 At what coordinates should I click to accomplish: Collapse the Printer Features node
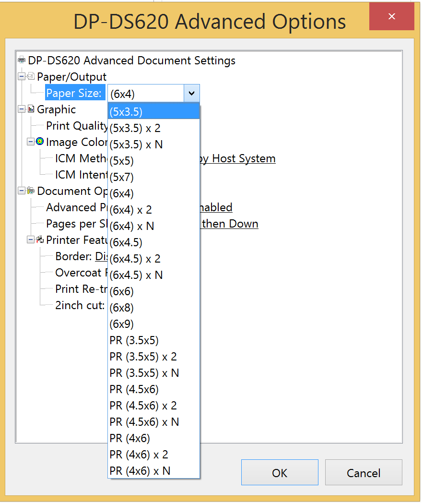click(x=31, y=240)
